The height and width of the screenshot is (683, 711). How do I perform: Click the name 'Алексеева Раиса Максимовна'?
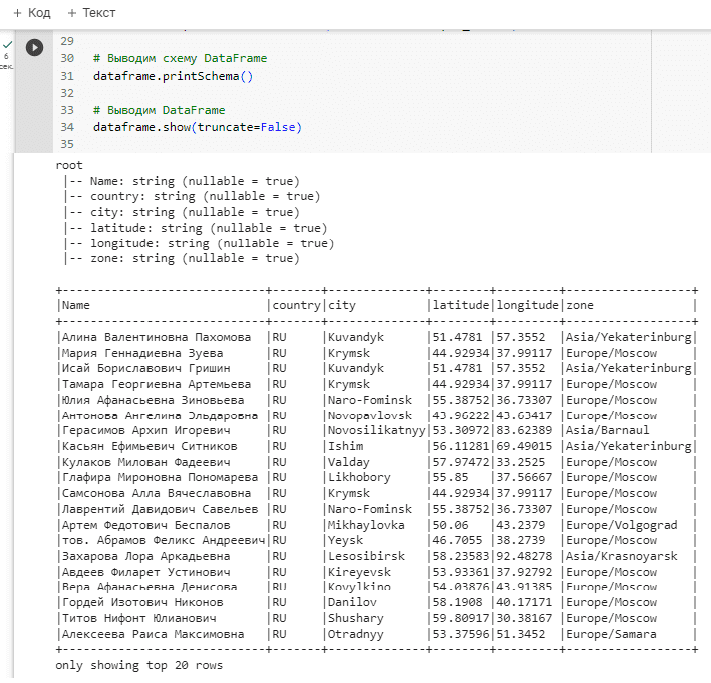click(153, 634)
